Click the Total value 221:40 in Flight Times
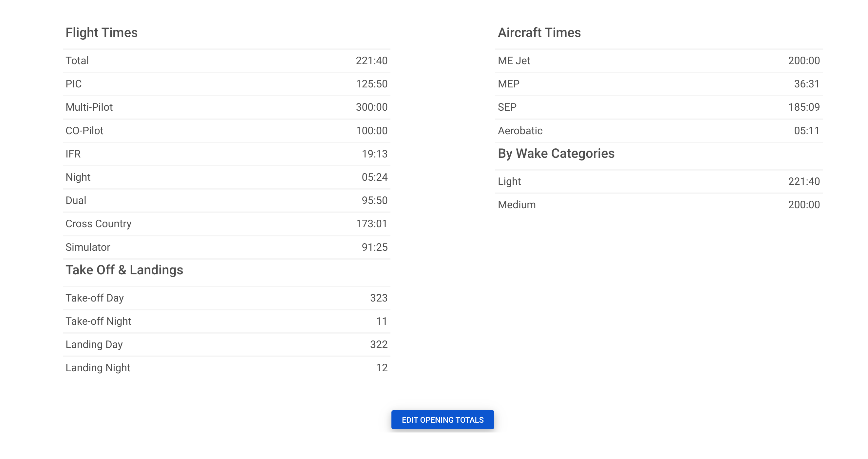 [x=372, y=61]
